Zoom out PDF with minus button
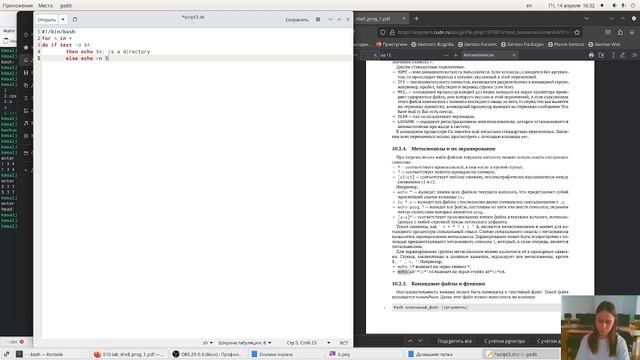This screenshot has width=640, height=360. [446, 55]
